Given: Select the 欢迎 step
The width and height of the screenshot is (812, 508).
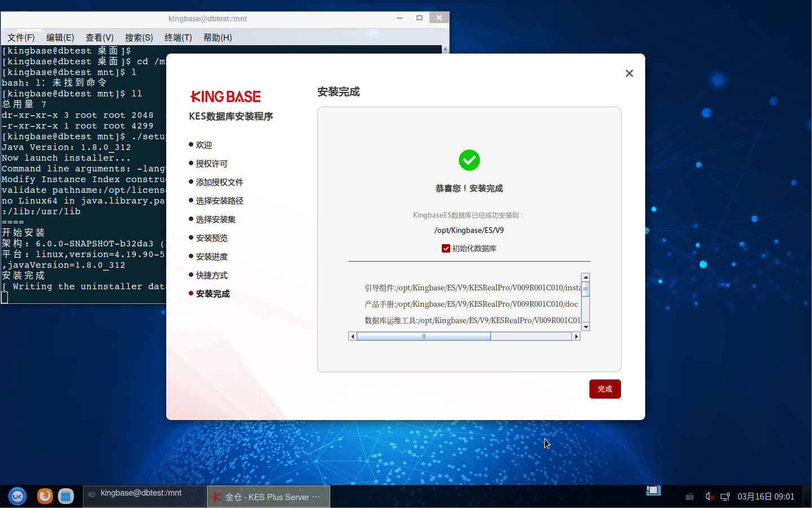Looking at the screenshot, I should pyautogui.click(x=203, y=145).
